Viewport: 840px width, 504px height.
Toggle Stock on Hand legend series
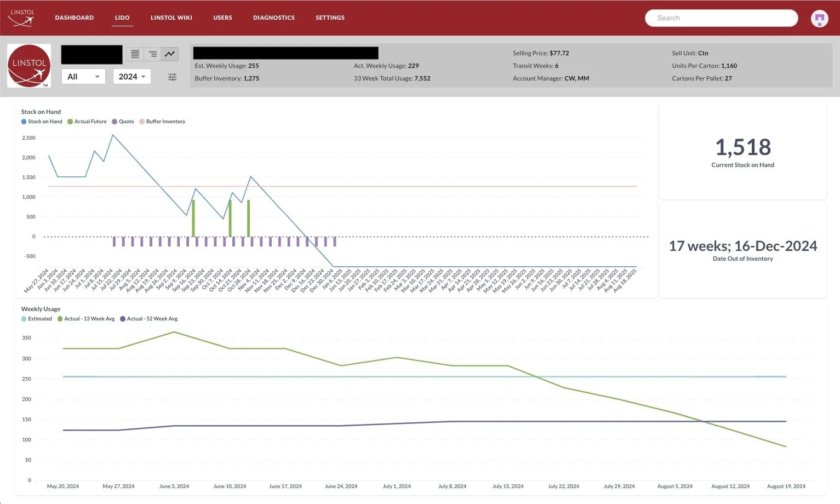[x=42, y=122]
